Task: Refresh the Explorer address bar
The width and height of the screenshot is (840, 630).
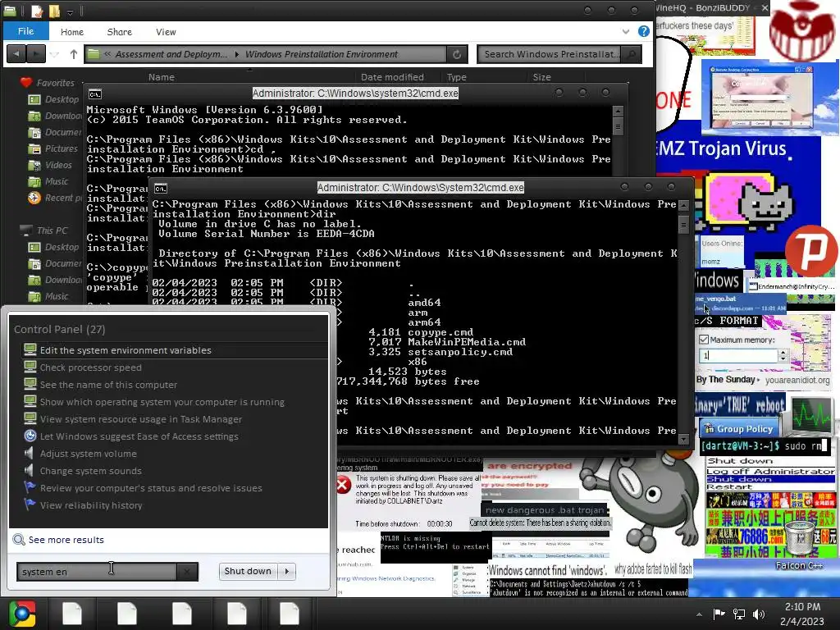Action: coord(457,54)
